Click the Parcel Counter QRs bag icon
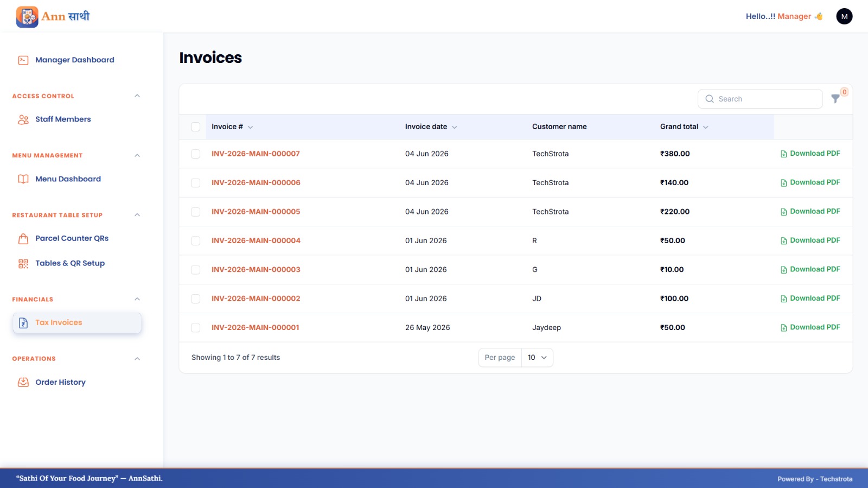Screen dimensions: 868x488 point(23,238)
